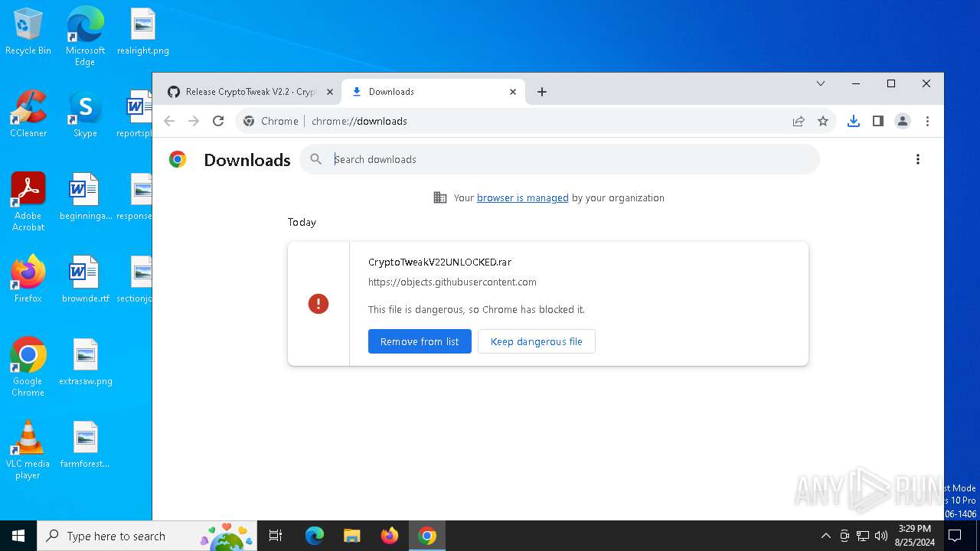This screenshot has width=980, height=551.
Task: Show hidden system tray icons
Action: click(825, 536)
